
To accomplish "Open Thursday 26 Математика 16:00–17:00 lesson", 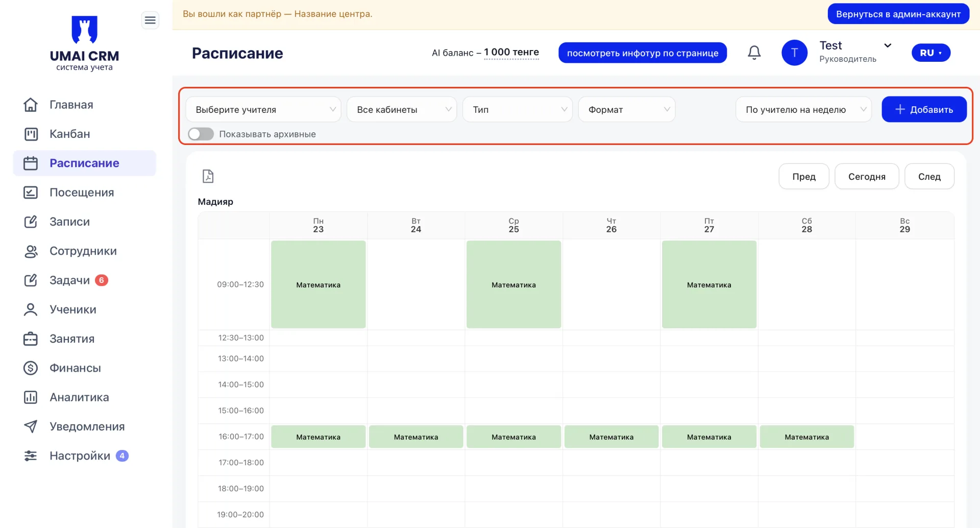I will coord(611,437).
